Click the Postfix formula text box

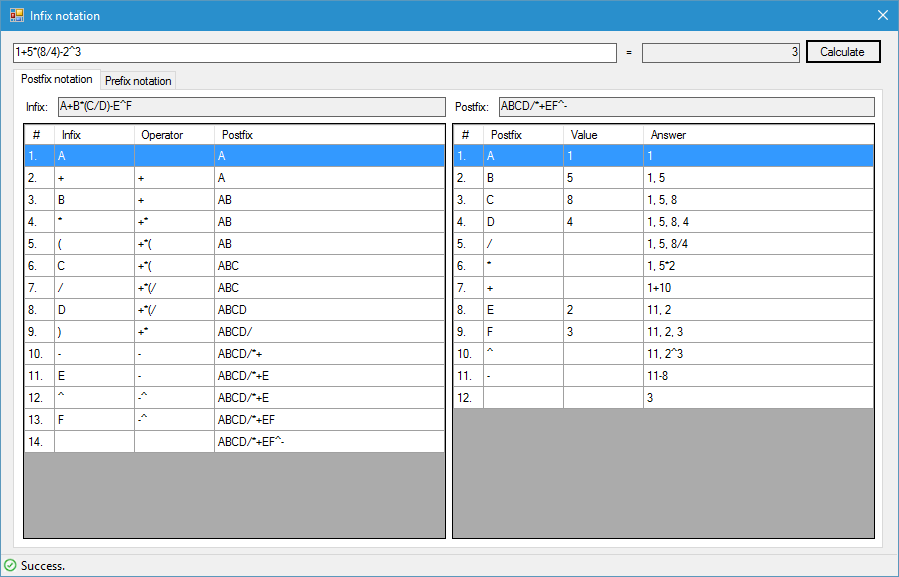685,106
